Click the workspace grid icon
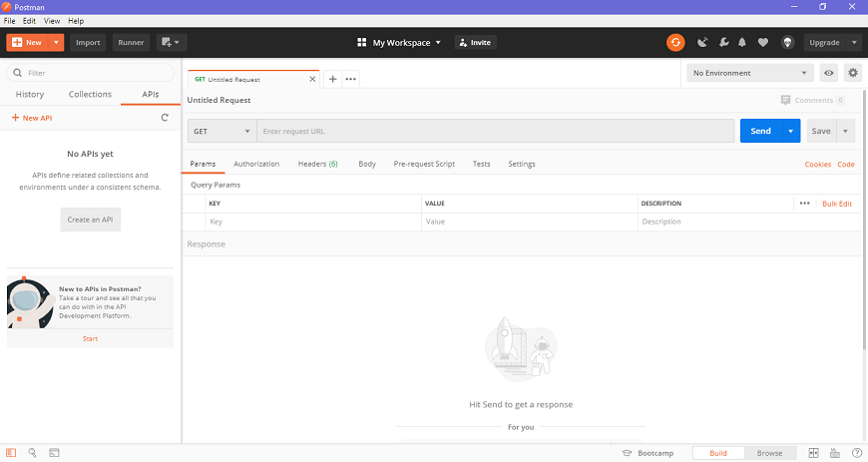 pyautogui.click(x=361, y=43)
